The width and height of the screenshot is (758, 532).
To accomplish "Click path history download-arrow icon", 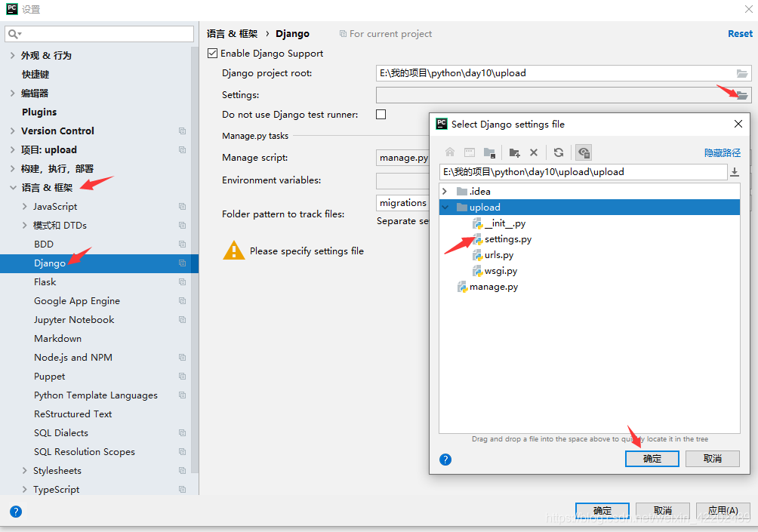I will click(735, 171).
